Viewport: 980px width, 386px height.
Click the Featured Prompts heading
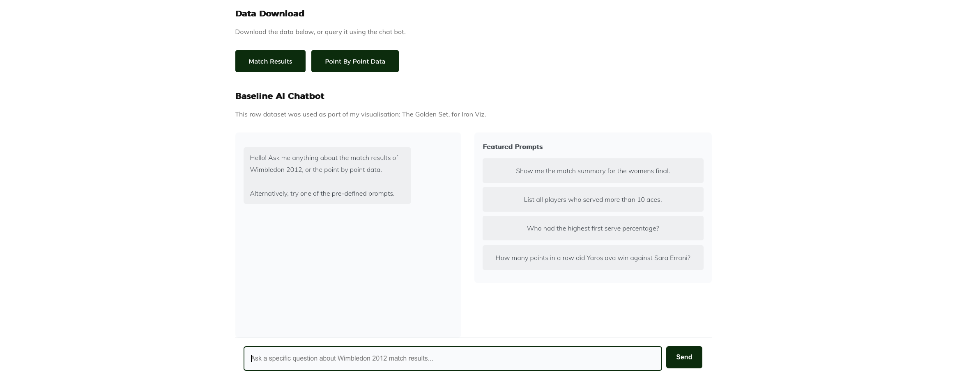click(512, 147)
